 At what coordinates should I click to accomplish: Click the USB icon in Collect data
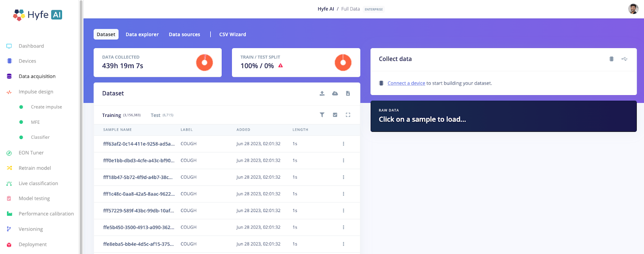click(x=624, y=59)
